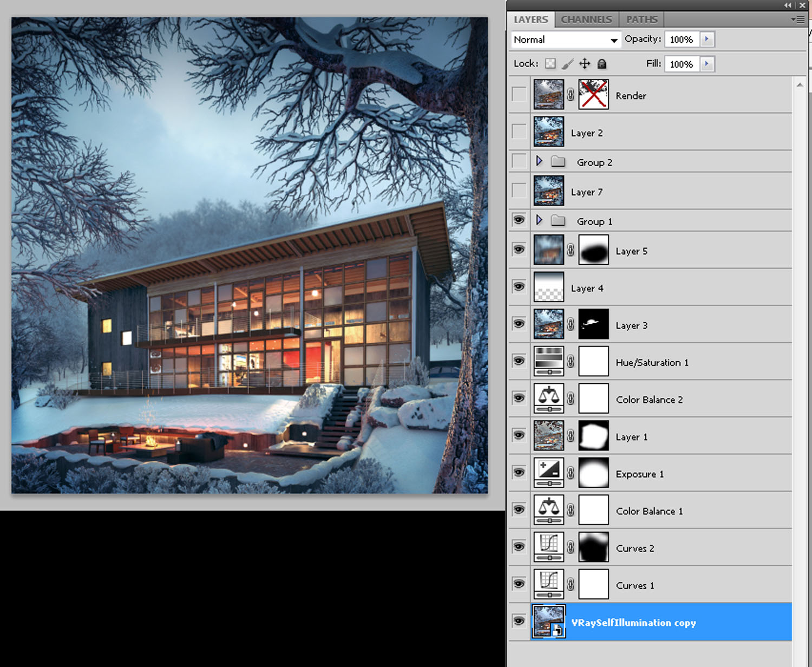Open the Normal blend mode dropdown

[x=565, y=40]
